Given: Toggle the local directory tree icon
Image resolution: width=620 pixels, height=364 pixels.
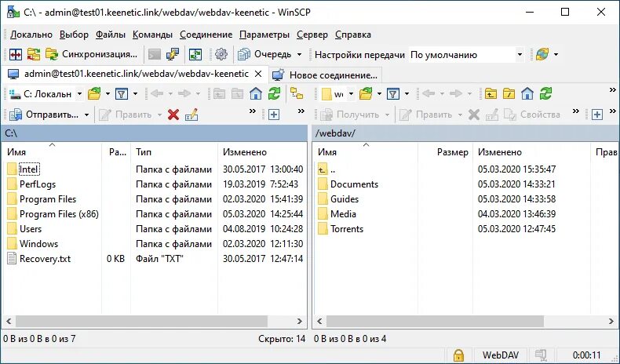Looking at the screenshot, I should coord(297,93).
